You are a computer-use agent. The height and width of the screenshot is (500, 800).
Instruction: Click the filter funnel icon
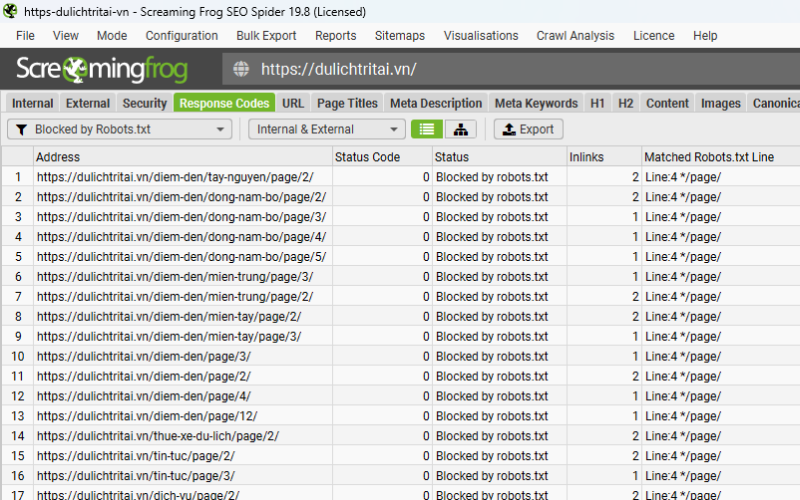click(x=21, y=130)
